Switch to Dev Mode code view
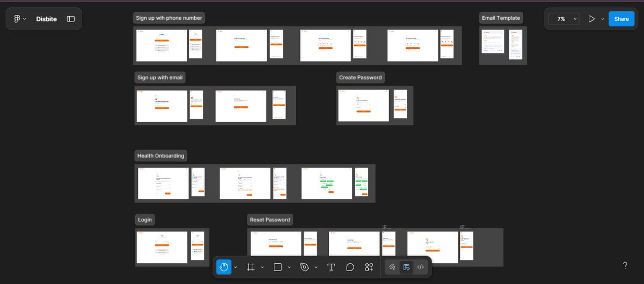644x284 pixels. coord(420,267)
